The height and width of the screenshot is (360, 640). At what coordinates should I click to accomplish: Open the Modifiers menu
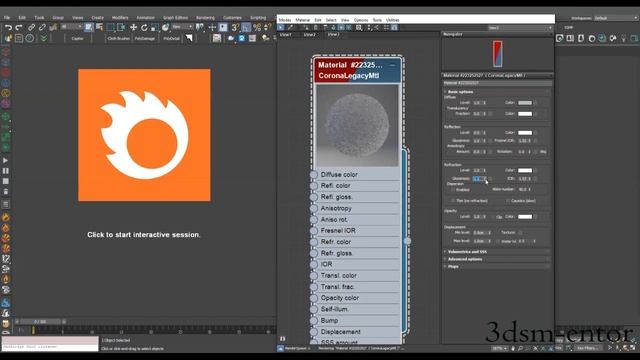[120, 18]
